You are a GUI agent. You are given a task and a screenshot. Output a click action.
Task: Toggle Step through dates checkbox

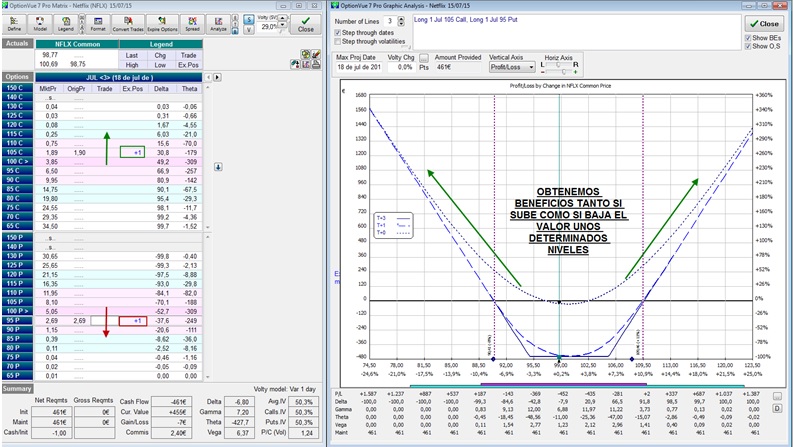[x=339, y=32]
